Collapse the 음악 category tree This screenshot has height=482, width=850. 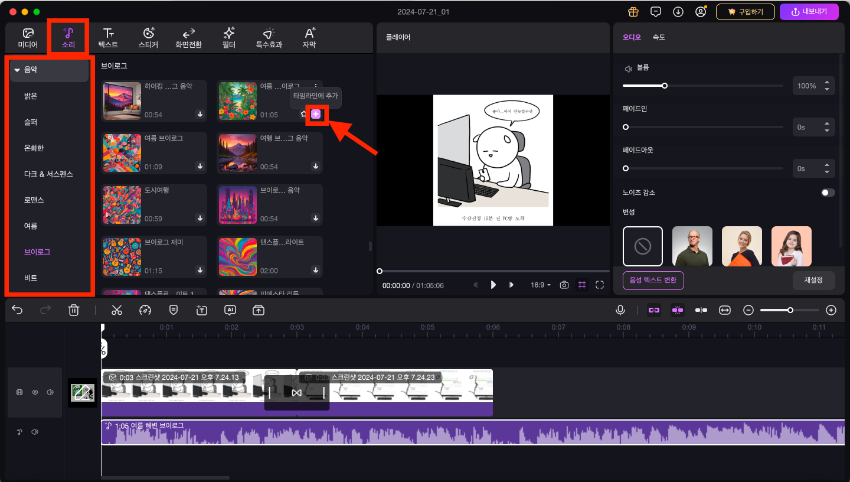tap(17, 70)
